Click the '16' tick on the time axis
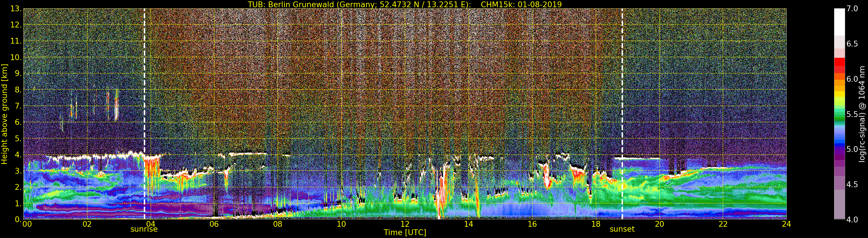868x238 pixels. [532, 224]
